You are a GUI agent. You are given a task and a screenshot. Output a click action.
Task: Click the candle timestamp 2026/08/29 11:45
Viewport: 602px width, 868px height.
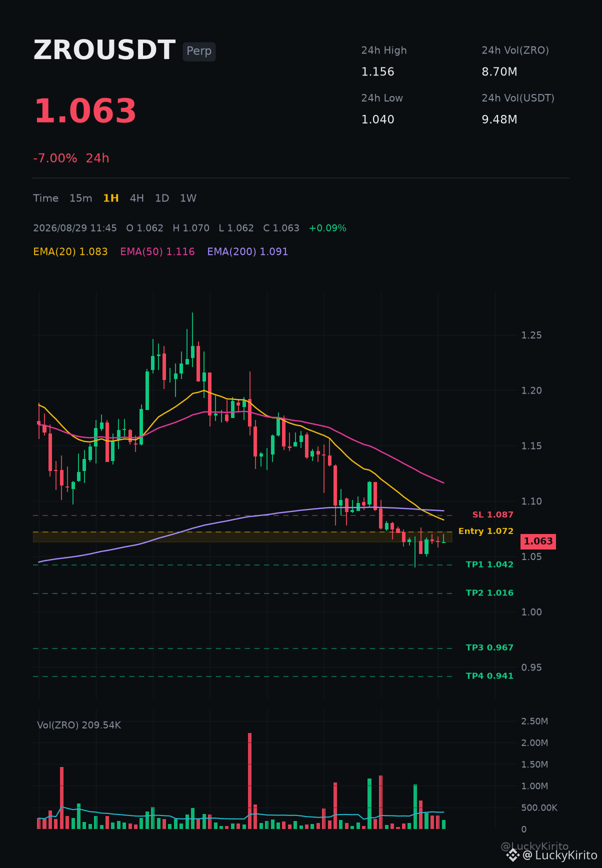(75, 228)
